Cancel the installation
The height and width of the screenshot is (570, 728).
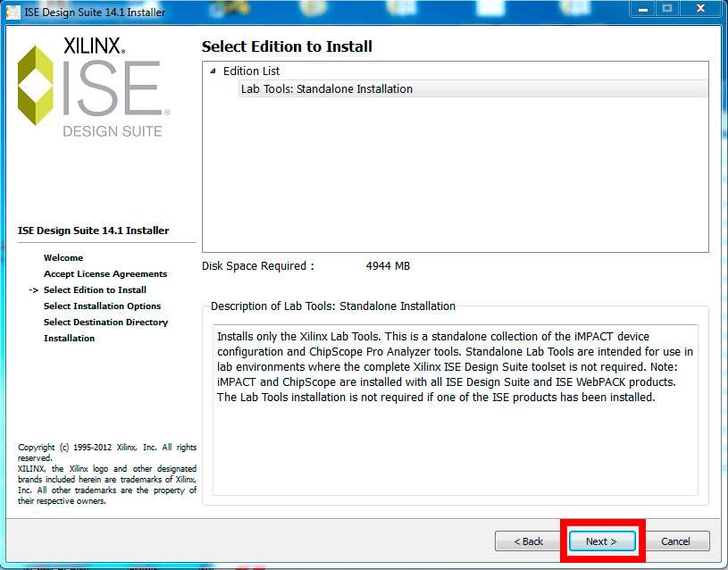(x=675, y=541)
